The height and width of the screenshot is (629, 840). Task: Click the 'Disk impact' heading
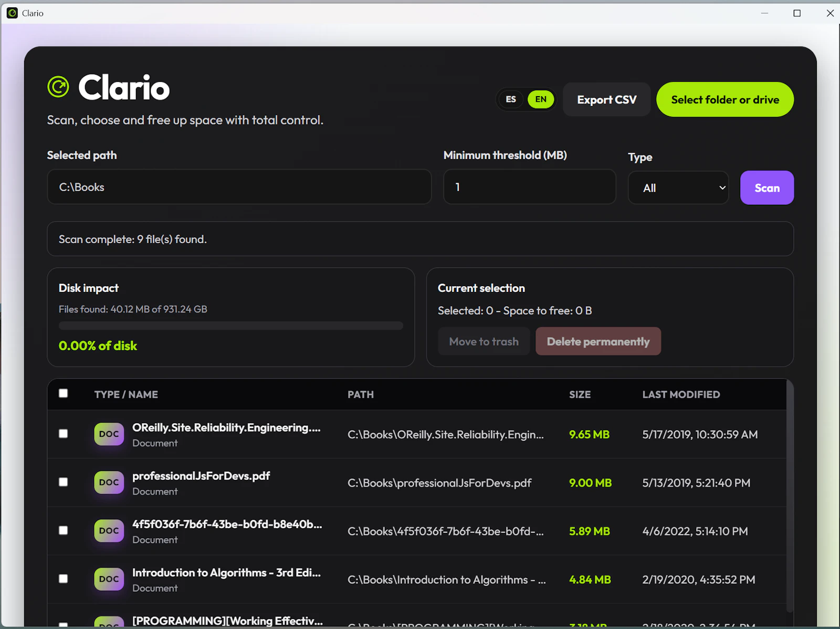[x=89, y=288]
